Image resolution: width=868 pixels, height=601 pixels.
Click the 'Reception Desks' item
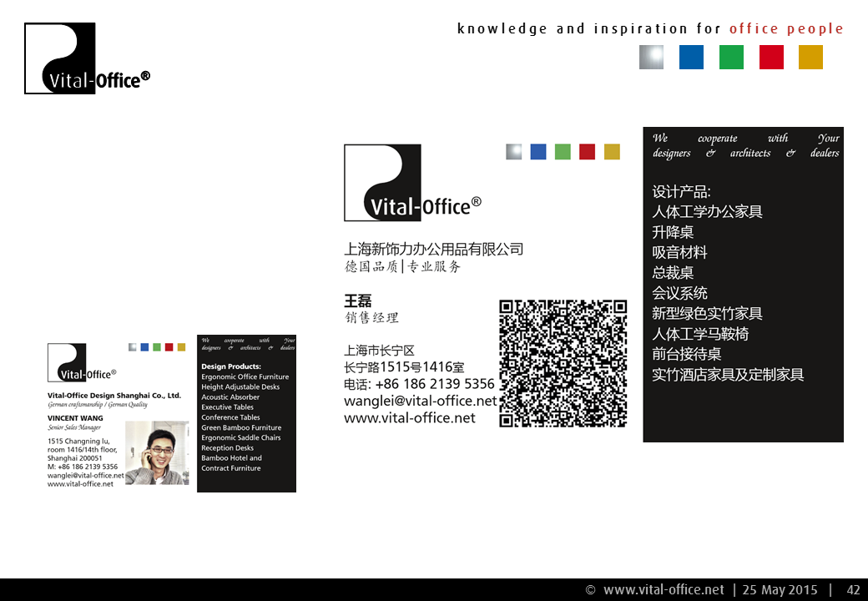228,447
